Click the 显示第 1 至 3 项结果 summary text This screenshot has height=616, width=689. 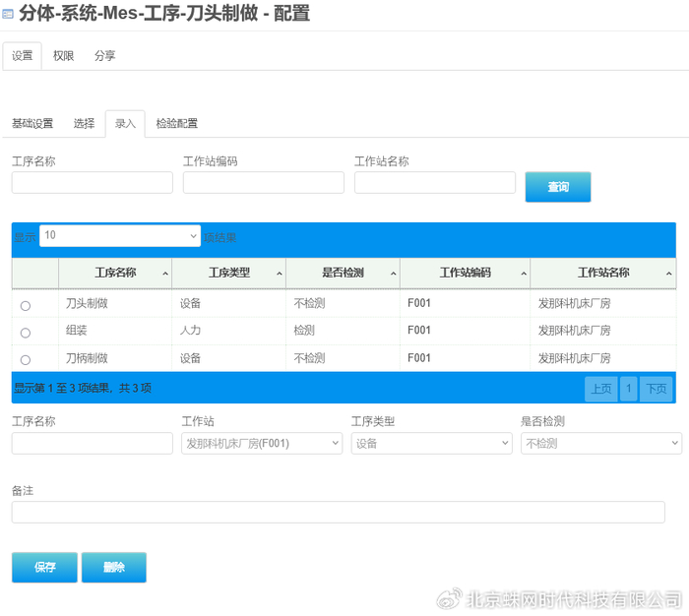pyautogui.click(x=83, y=389)
